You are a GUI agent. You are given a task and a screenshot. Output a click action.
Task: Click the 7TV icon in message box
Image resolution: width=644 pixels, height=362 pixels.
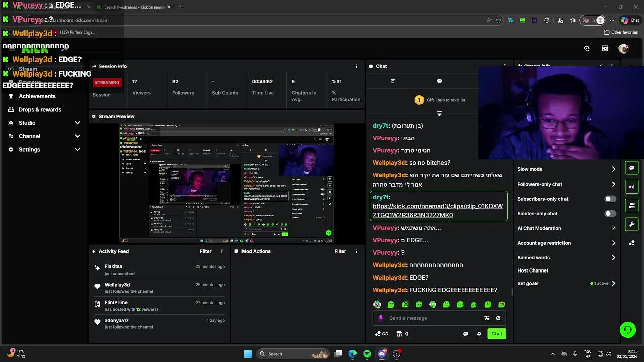[x=487, y=318]
